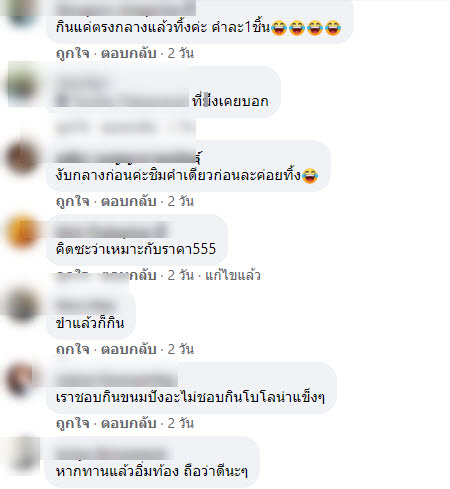Click Reply under the 'ขำแล้วก็กิน' comment
This screenshot has height=489, width=450.
(129, 349)
